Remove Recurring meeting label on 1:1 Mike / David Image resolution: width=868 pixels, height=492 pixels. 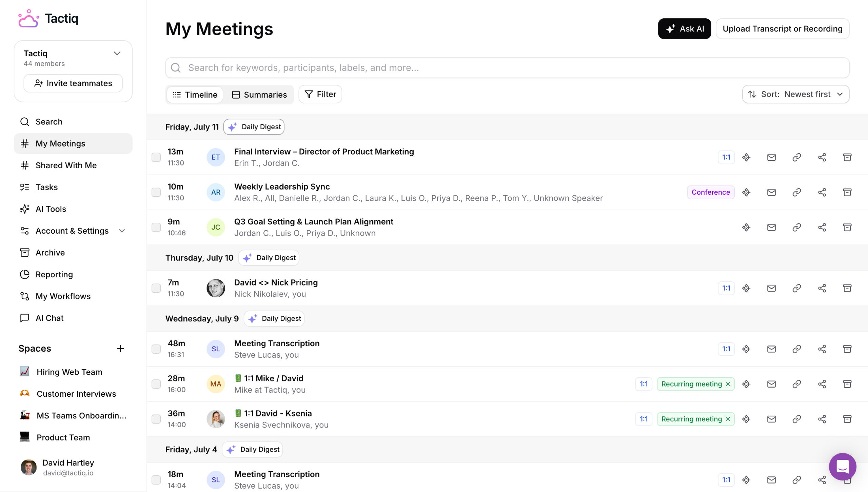coord(728,384)
